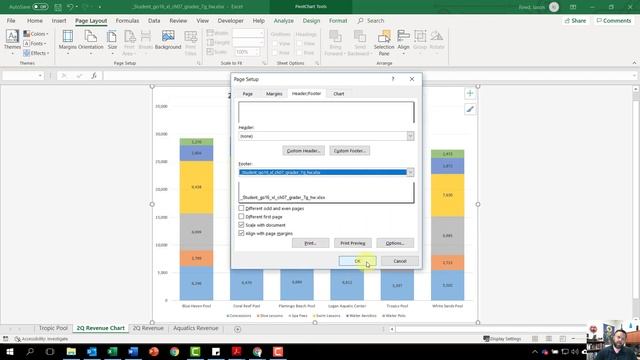Click help question mark in Page Setup
This screenshot has width=640, height=360.
tap(393, 79)
